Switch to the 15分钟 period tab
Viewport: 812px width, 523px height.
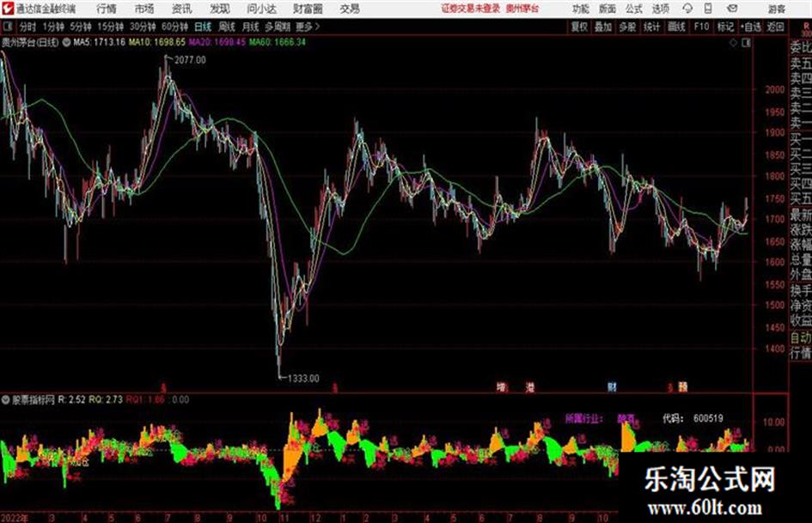[x=110, y=27]
